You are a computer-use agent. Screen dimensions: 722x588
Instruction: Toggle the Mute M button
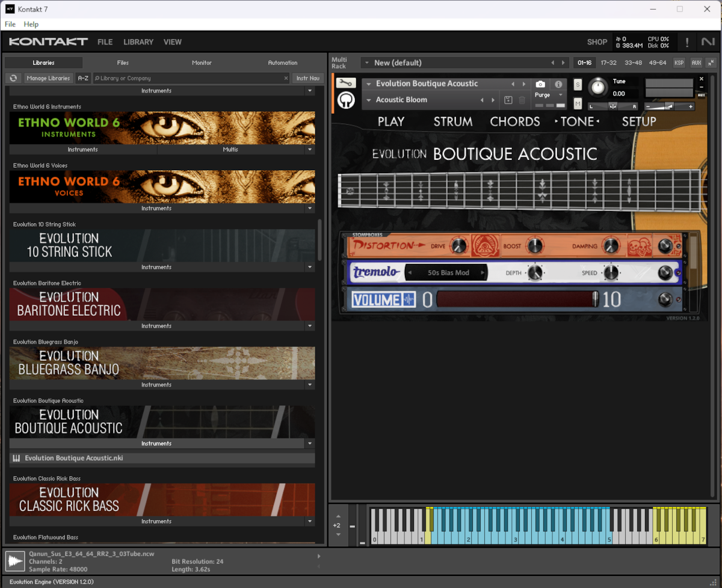[578, 103]
